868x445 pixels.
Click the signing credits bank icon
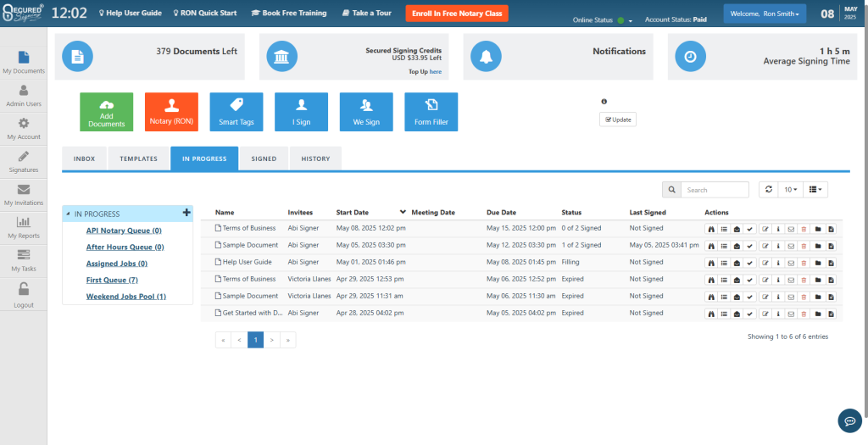(281, 57)
